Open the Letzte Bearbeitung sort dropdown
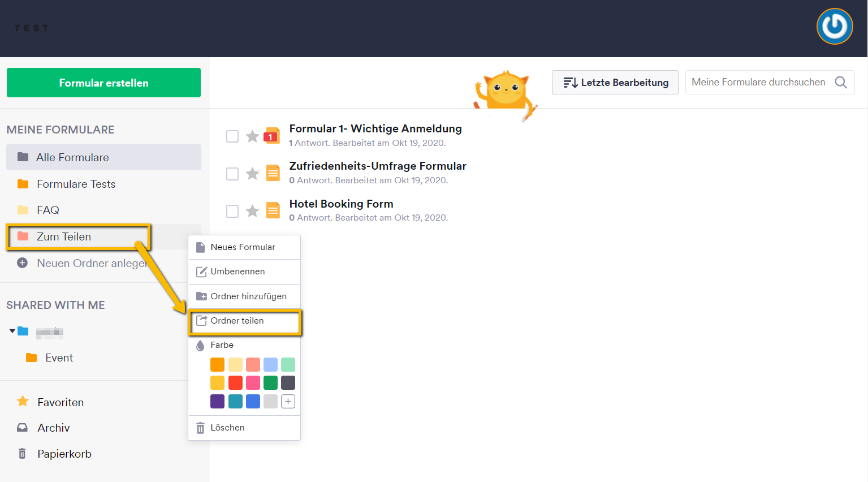 (x=615, y=83)
